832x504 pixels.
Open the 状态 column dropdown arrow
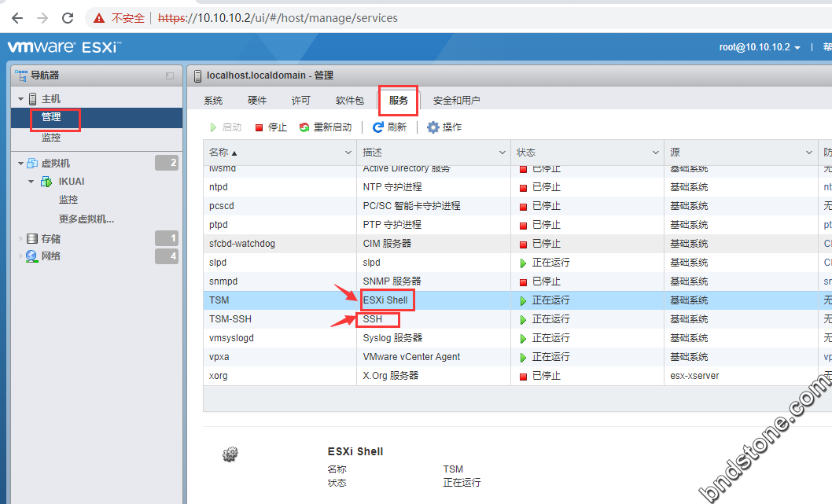[x=656, y=153]
